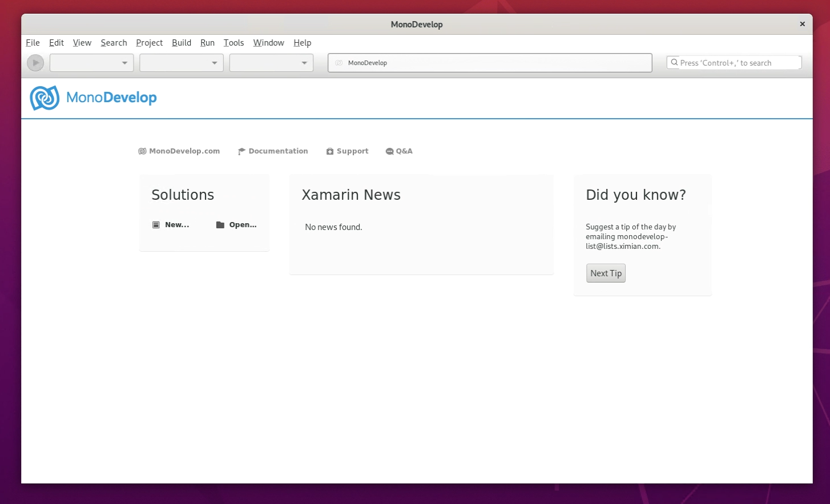The image size is (830, 504).
Task: Open the Search menu
Action: coord(114,43)
